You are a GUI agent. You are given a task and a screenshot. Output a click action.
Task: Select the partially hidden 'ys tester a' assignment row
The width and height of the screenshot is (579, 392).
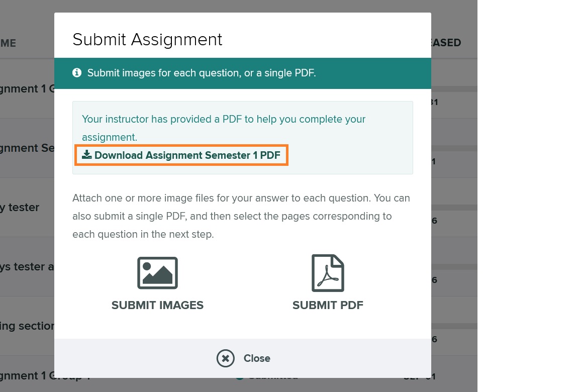(x=27, y=266)
